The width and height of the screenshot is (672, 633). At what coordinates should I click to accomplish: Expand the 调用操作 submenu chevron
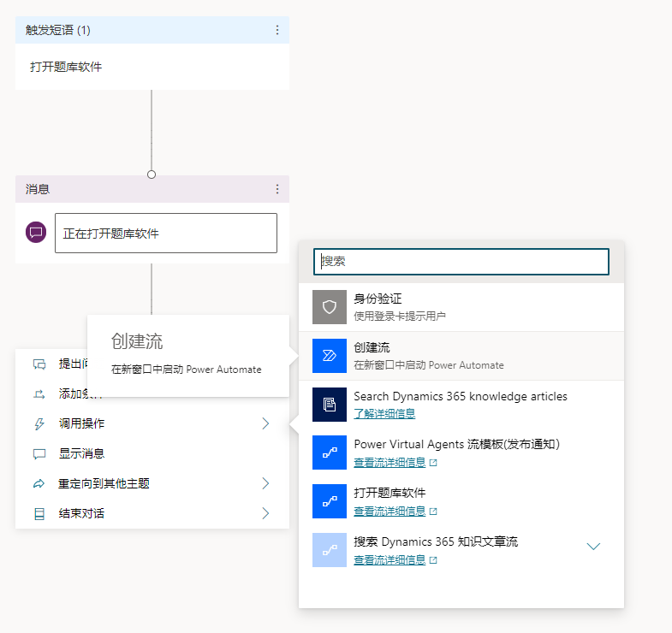(265, 423)
